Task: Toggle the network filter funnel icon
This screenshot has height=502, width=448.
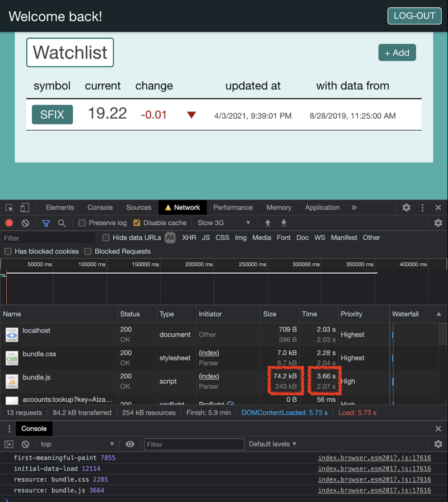Action: [46, 223]
